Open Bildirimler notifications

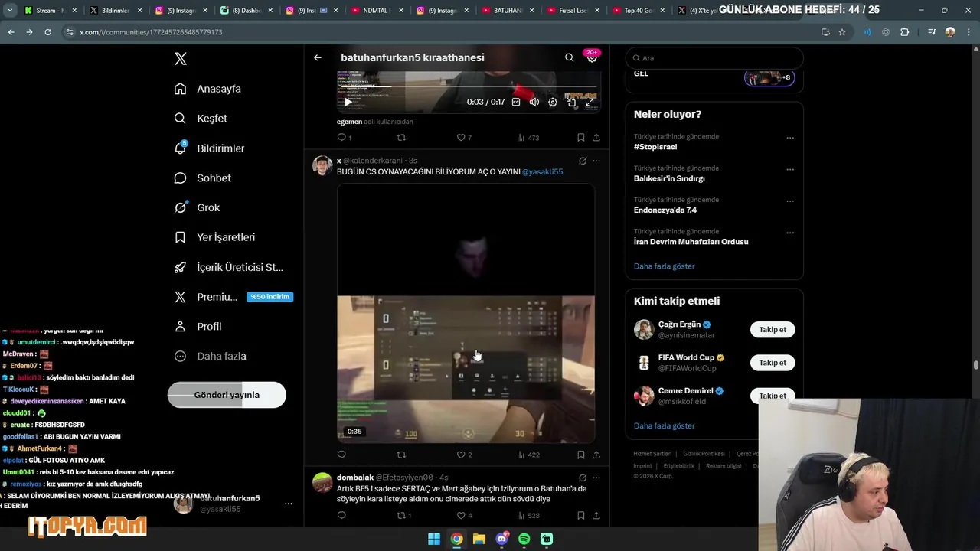click(209, 148)
